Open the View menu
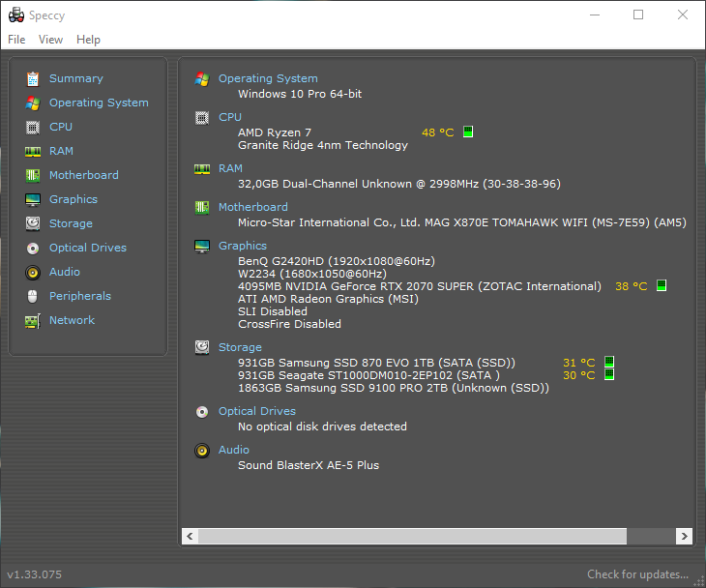This screenshot has width=706, height=588. click(x=50, y=40)
